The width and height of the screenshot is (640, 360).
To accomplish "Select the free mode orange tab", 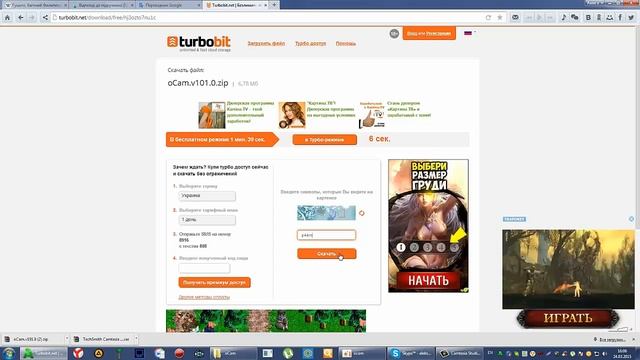I will 222,140.
